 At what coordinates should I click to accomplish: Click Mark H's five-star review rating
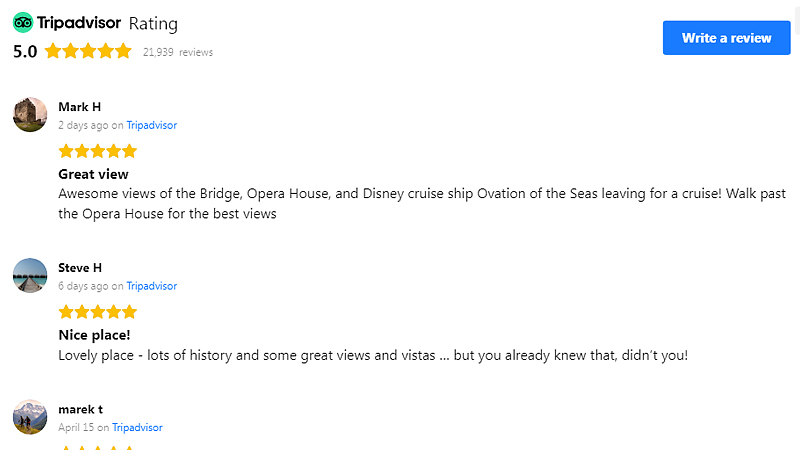97,151
